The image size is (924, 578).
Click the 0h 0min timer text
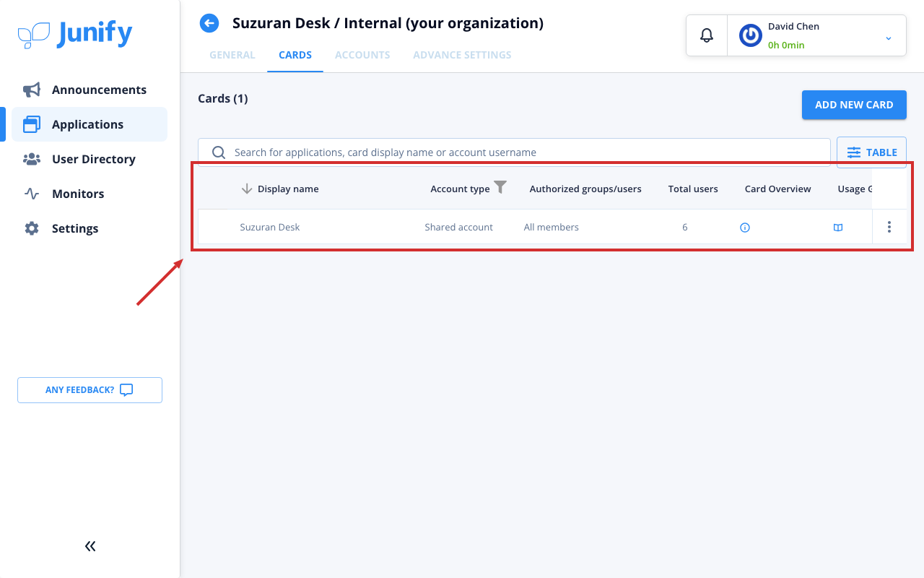point(786,45)
